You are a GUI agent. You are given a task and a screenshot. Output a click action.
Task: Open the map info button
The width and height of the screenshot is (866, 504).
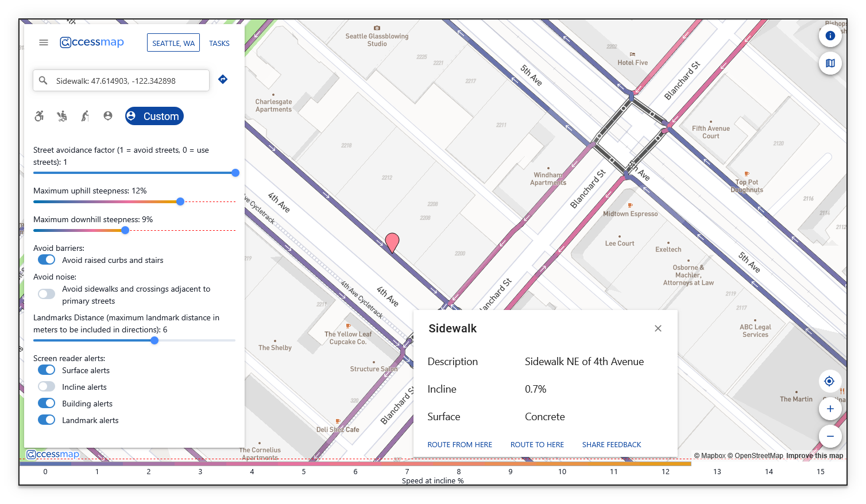pos(830,36)
